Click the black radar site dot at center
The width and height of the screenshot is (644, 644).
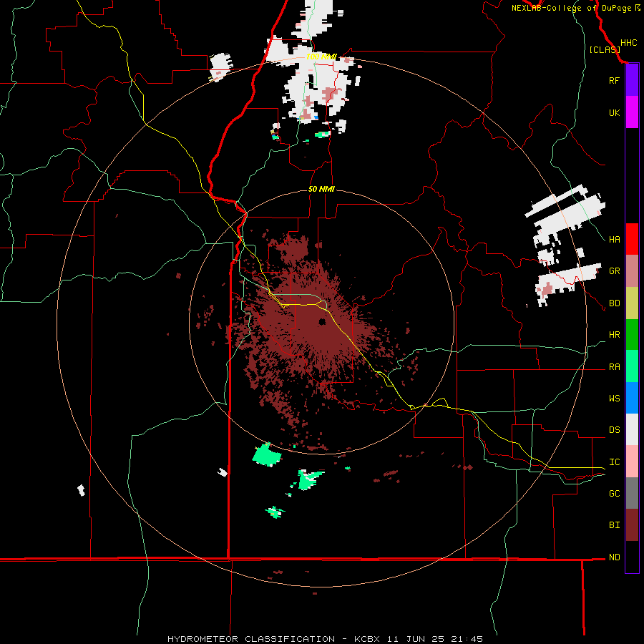click(322, 321)
